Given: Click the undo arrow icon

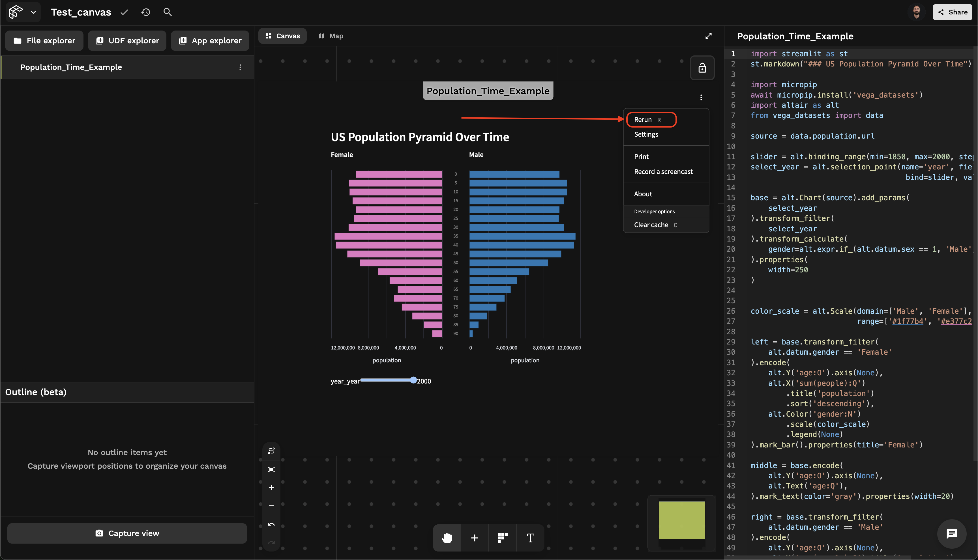Looking at the screenshot, I should [271, 525].
